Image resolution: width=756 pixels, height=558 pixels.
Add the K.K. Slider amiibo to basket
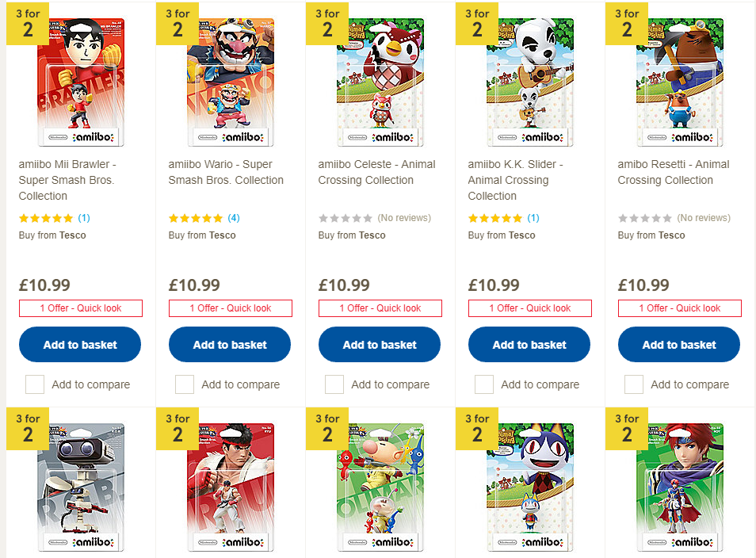[x=529, y=344]
